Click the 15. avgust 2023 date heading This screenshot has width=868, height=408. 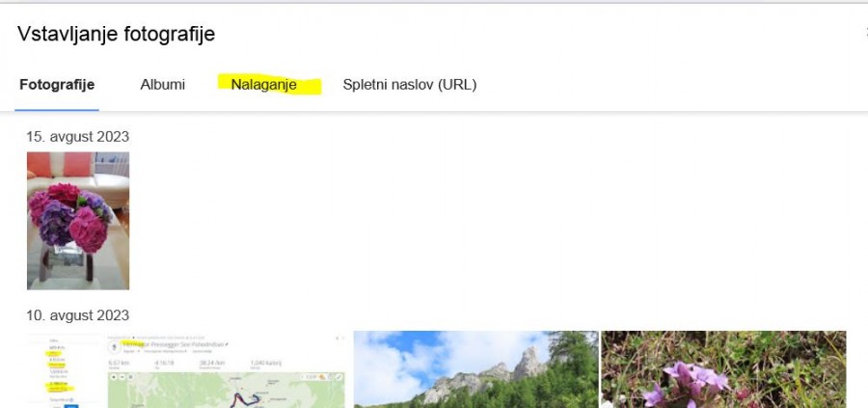pos(77,137)
